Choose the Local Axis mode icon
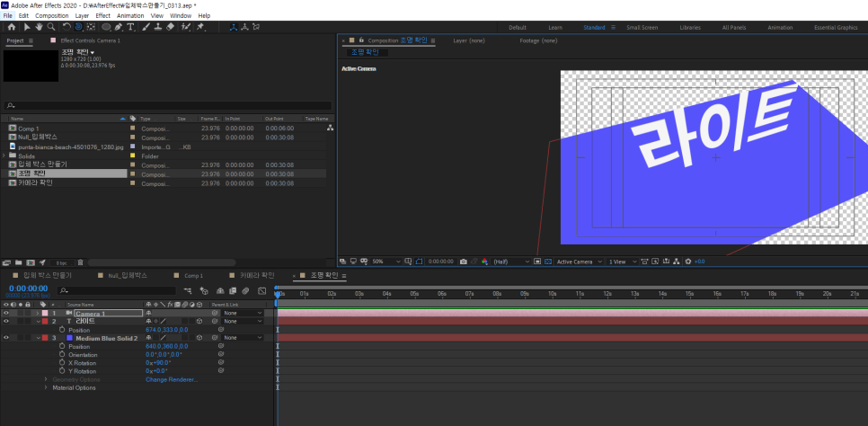This screenshot has width=868, height=426. coord(233,27)
